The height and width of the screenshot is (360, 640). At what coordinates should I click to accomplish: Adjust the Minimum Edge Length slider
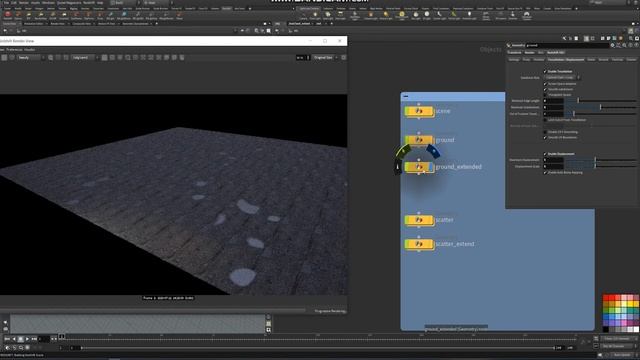click(600, 101)
